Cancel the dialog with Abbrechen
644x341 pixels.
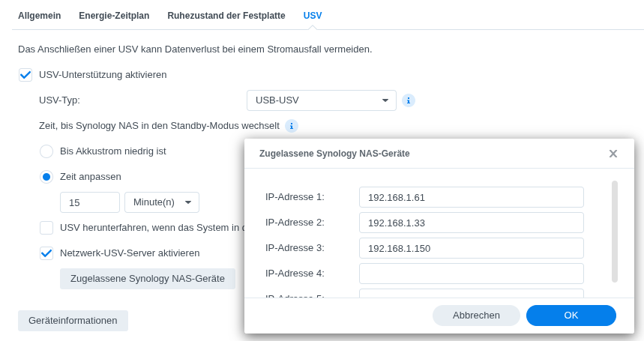click(476, 316)
